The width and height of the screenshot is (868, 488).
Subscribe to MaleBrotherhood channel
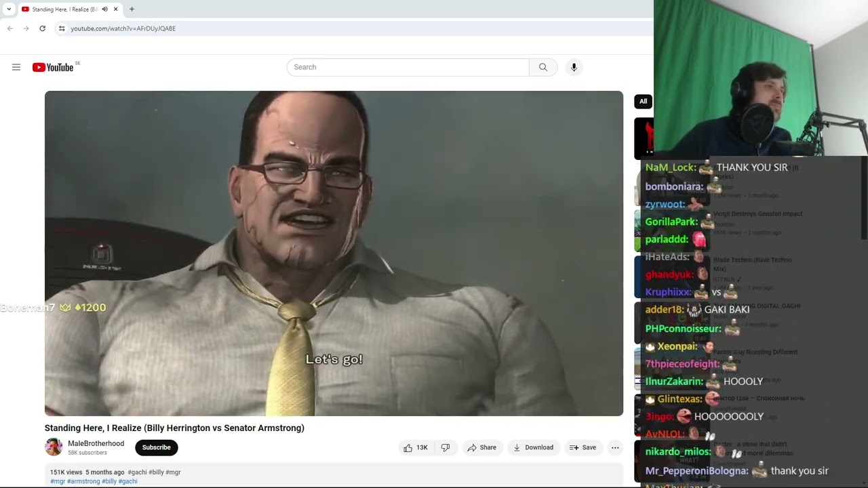156,447
